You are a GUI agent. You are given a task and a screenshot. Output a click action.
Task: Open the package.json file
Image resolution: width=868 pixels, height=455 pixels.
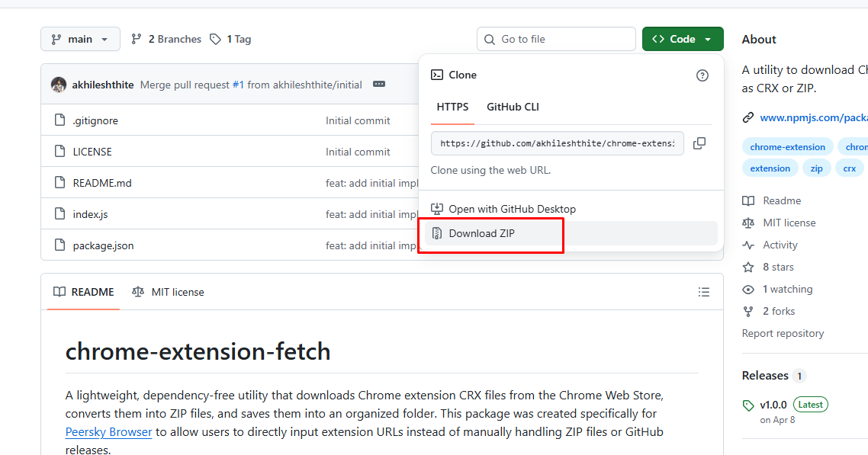click(x=103, y=245)
